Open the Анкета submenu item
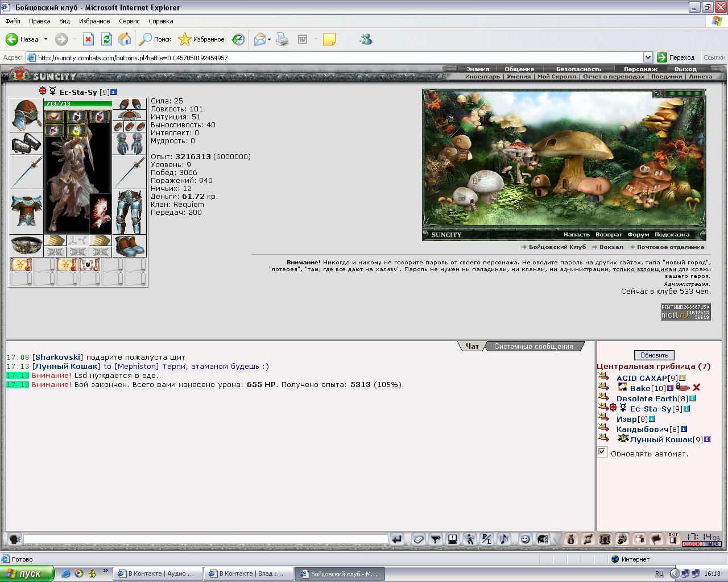Image resolution: width=728 pixels, height=582 pixels. point(700,76)
